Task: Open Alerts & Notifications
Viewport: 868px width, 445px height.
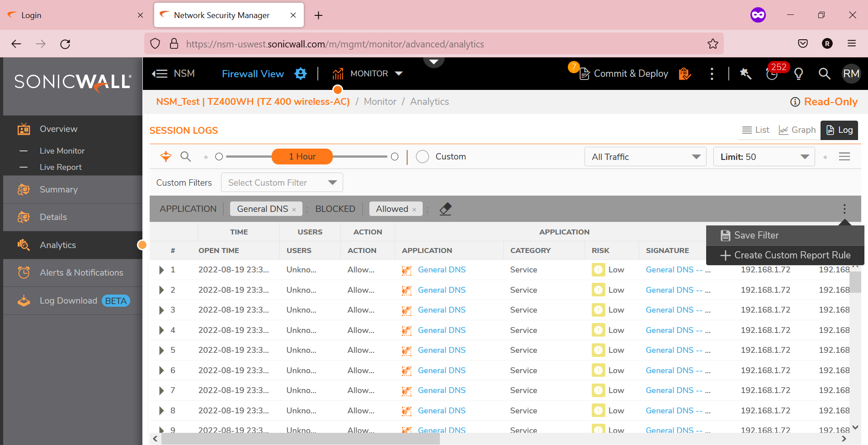Action: click(x=73, y=273)
